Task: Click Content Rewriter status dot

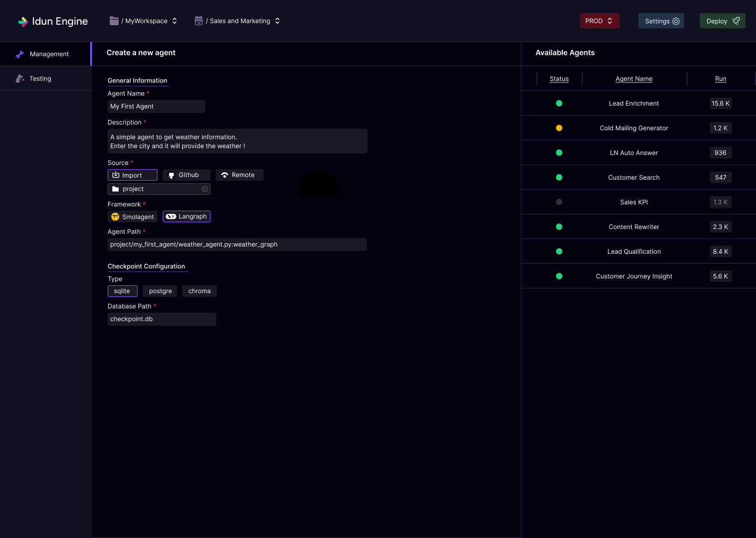Action: click(x=559, y=227)
